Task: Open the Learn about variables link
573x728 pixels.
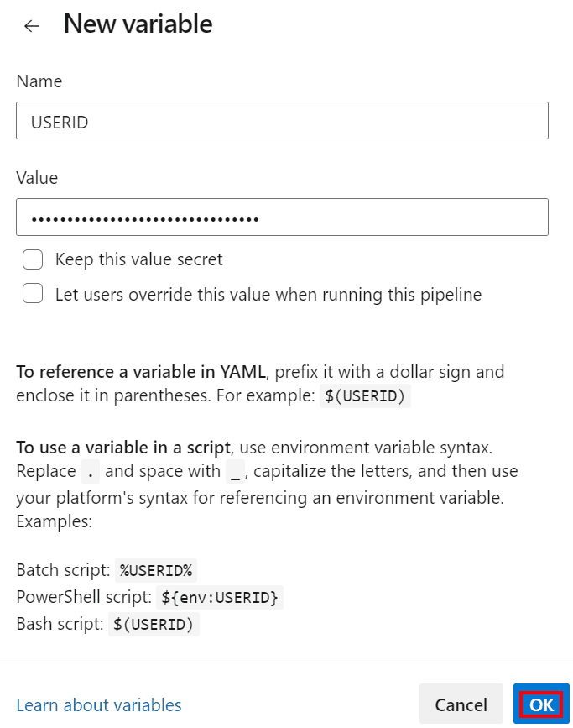Action: coord(98,704)
